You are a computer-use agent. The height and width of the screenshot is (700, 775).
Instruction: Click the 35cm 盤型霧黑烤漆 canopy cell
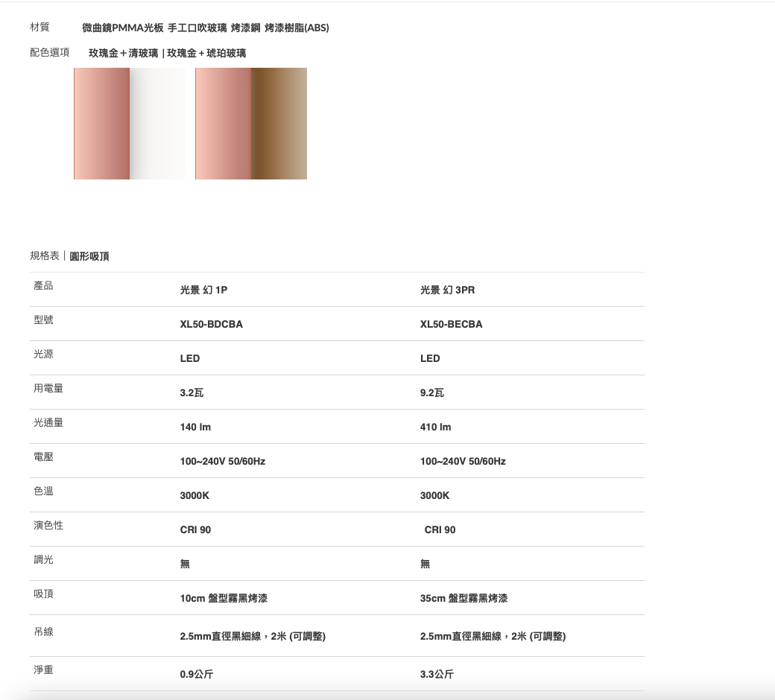click(x=464, y=599)
